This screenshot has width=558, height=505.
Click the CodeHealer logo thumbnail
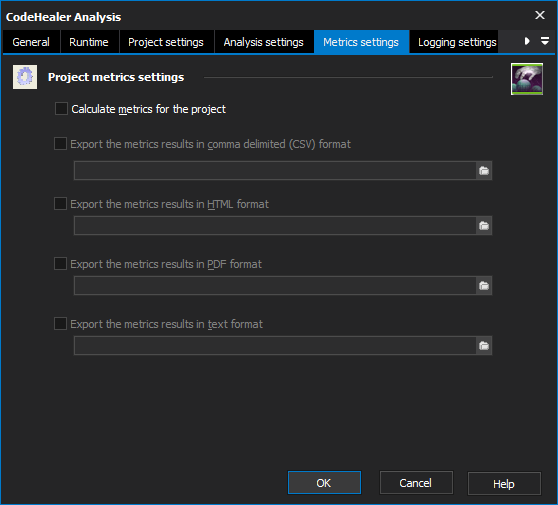(527, 79)
